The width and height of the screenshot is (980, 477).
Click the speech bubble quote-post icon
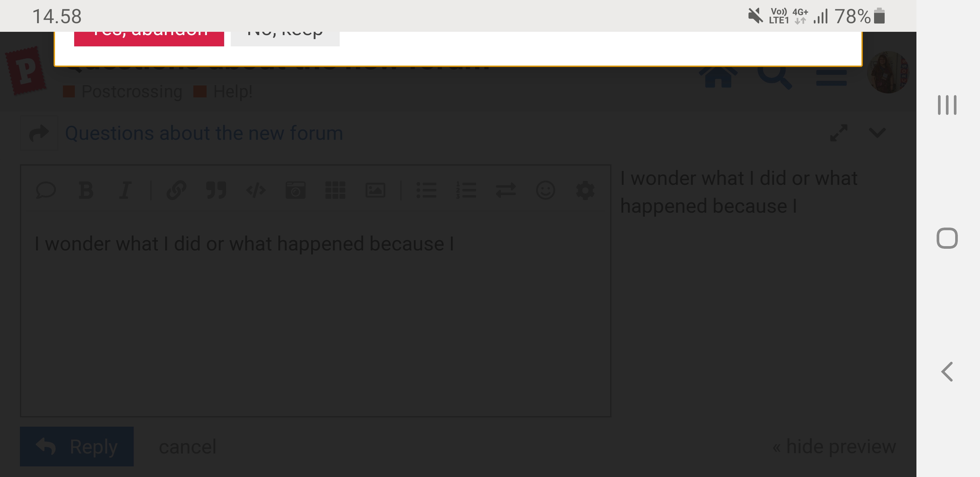pos(46,190)
